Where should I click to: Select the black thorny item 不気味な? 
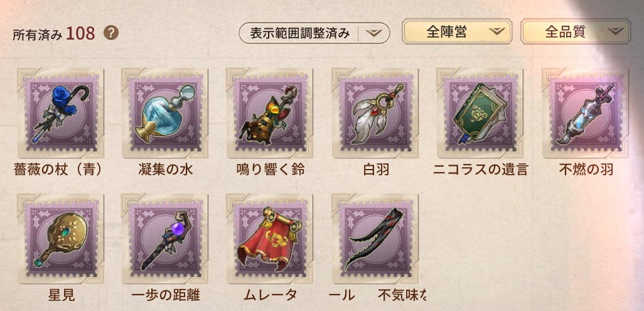pos(375,239)
